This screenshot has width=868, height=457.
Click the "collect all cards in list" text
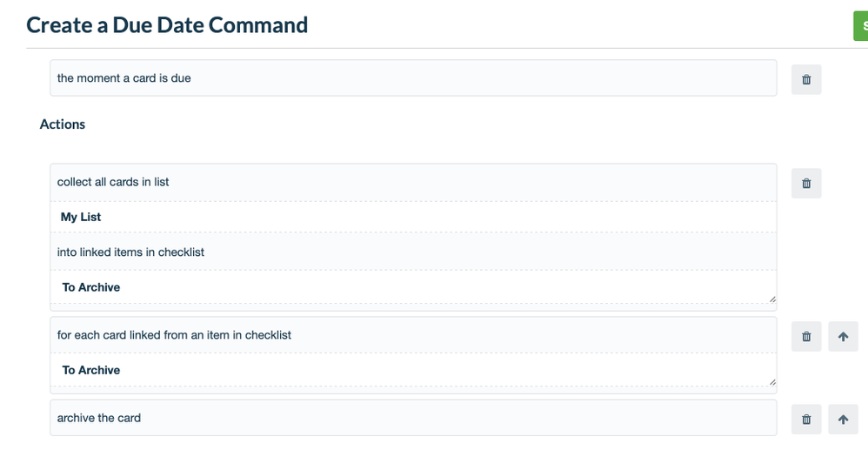pos(113,182)
